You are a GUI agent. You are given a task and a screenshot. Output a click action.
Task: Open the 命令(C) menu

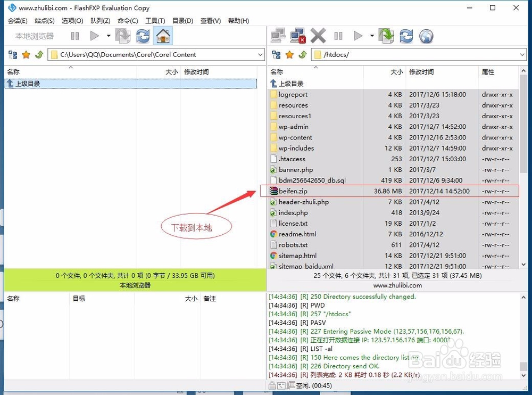coord(128,21)
